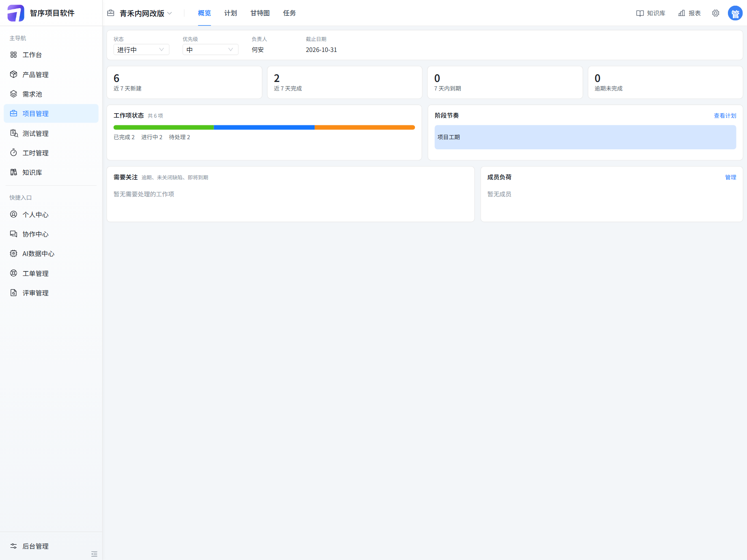The width and height of the screenshot is (747, 560).
Task: Open AI数据中心 chip icon
Action: tap(13, 253)
